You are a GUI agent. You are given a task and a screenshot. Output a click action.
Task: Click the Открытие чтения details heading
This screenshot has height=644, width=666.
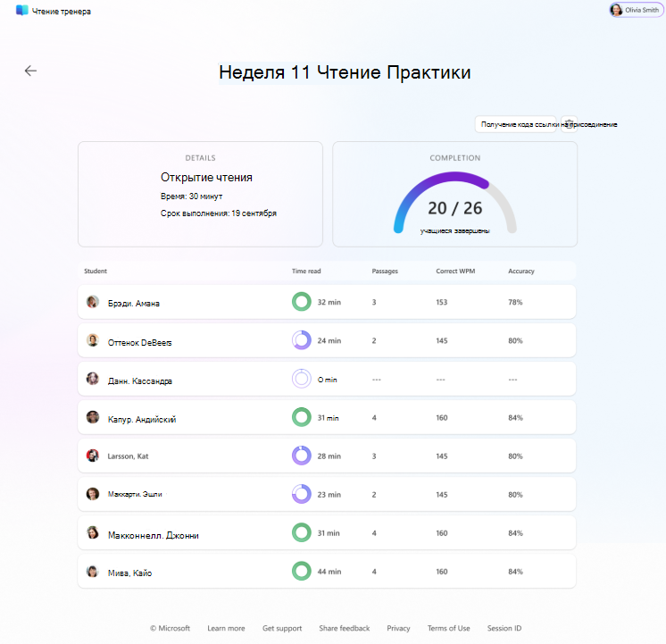click(206, 177)
